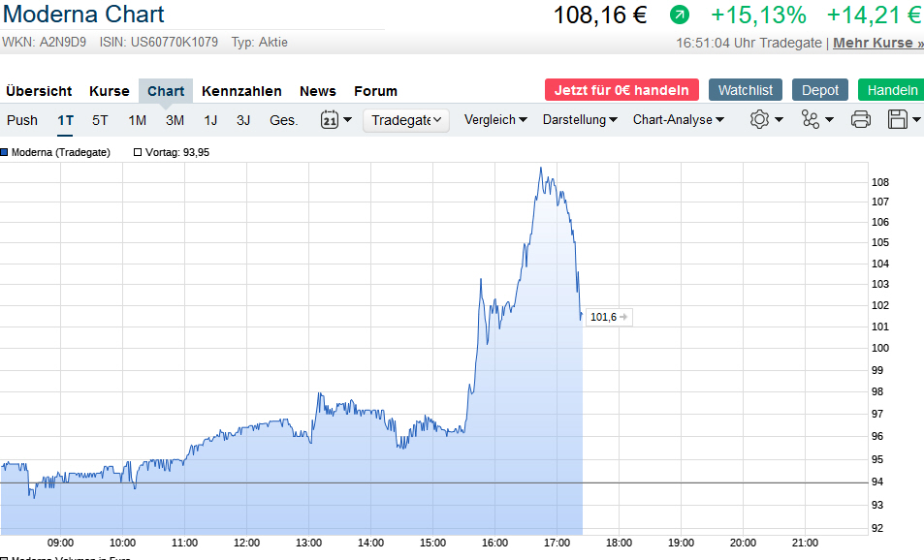
Task: Click the 101,6 price label on chart
Action: click(x=609, y=317)
